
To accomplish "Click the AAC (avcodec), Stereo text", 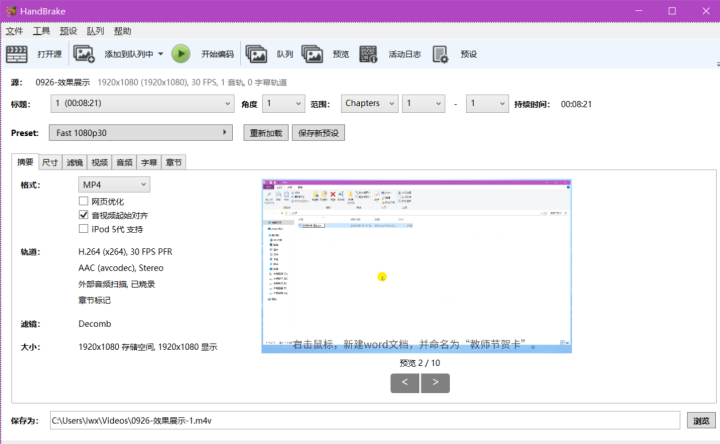I will pyautogui.click(x=121, y=268).
